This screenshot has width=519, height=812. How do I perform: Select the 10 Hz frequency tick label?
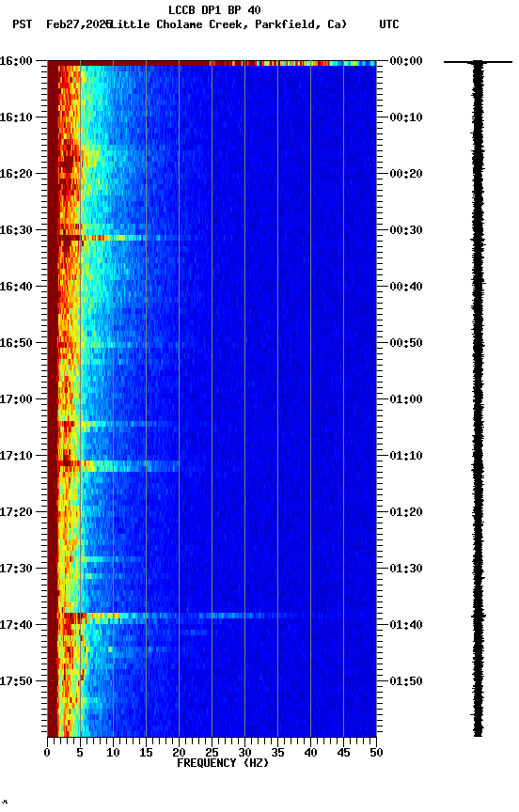pyautogui.click(x=113, y=753)
